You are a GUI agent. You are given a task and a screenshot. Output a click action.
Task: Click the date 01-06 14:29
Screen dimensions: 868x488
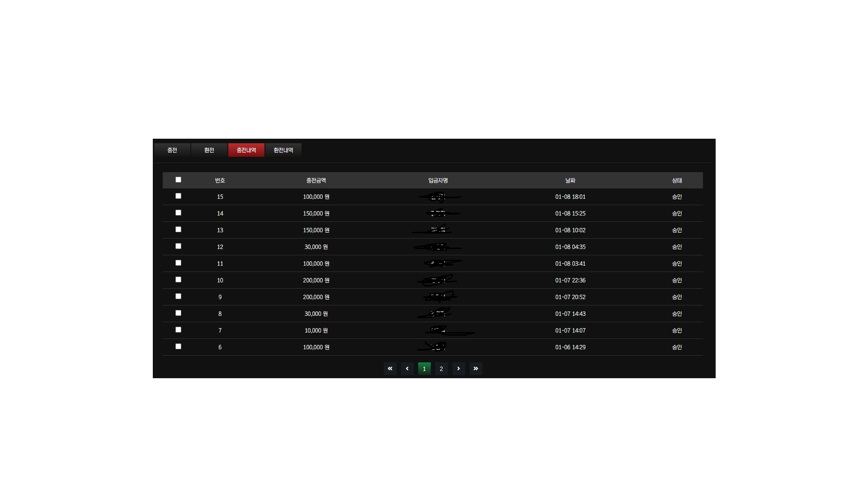570,347
